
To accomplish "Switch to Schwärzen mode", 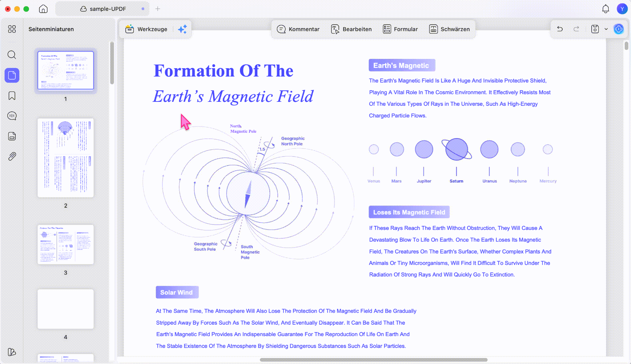I will coord(449,29).
